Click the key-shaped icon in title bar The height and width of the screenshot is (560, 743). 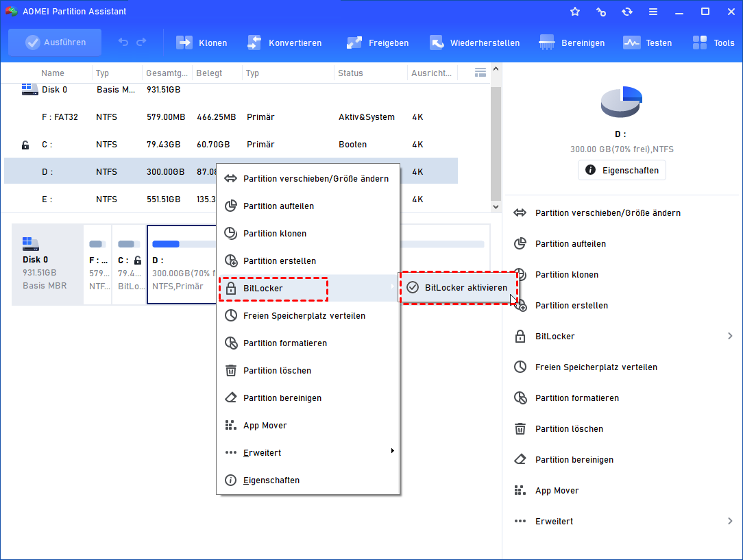coord(601,12)
